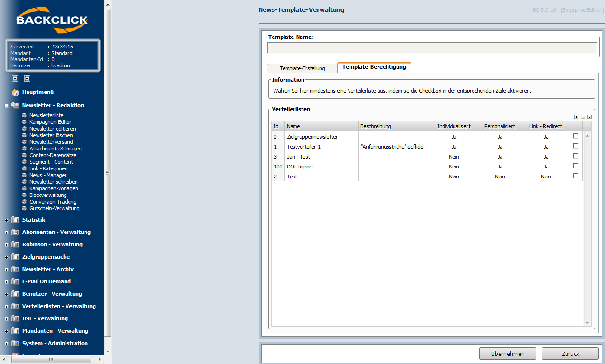Click the Verteilerlisten - Verwaltung folder icon
The image size is (605, 364).
15,306
